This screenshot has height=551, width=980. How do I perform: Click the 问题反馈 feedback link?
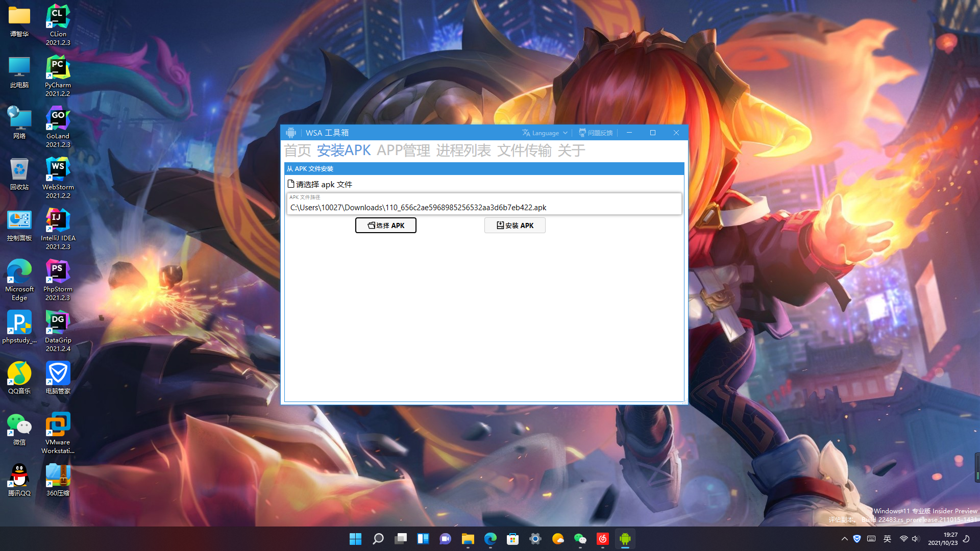tap(596, 133)
